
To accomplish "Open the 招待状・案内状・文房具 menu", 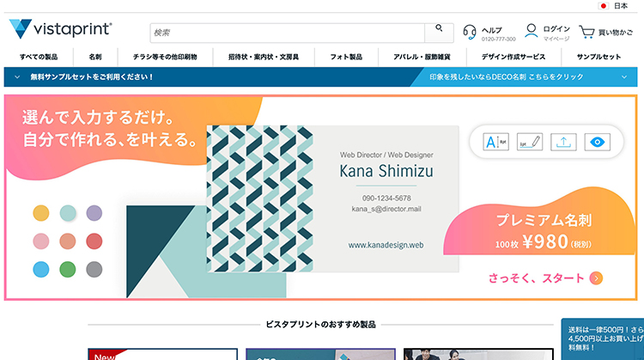I will (x=264, y=57).
